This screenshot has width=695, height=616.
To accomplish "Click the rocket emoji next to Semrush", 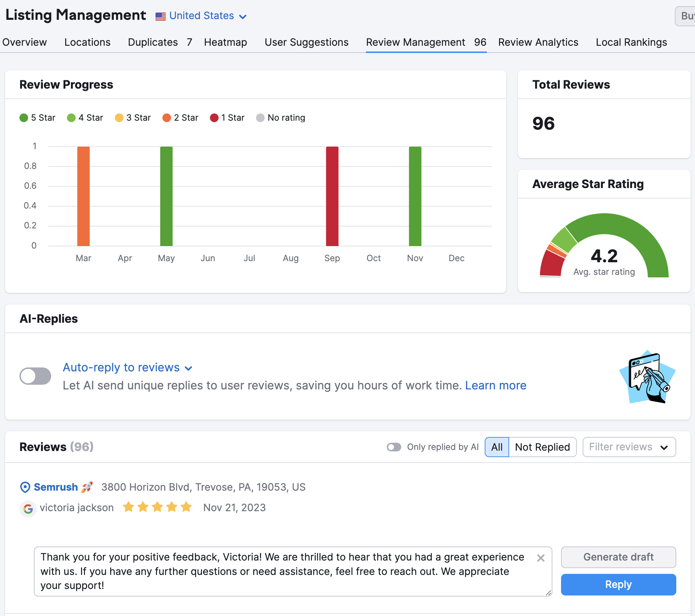I will pos(88,487).
